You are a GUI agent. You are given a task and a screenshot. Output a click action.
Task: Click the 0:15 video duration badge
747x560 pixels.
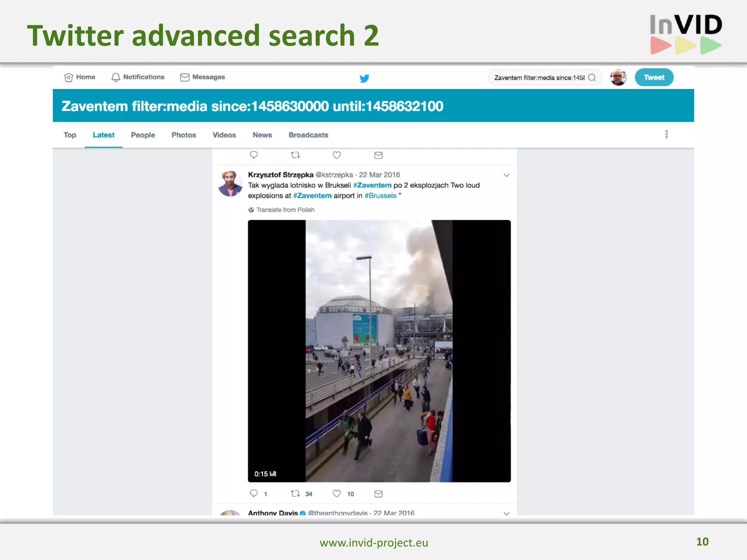[x=265, y=474]
